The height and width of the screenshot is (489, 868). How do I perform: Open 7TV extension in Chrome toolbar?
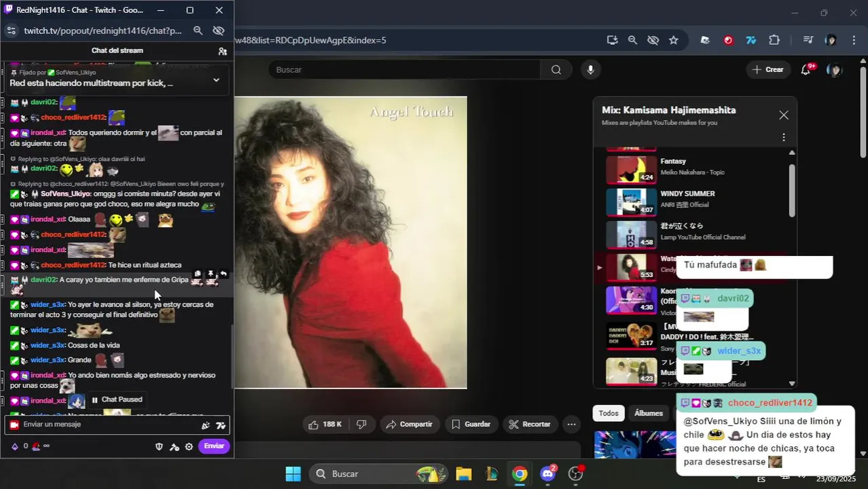(x=751, y=40)
